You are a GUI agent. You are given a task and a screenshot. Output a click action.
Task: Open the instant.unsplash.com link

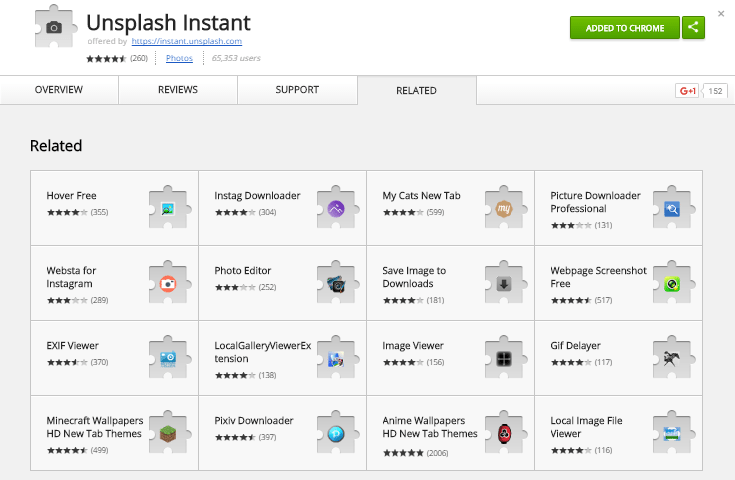(187, 41)
